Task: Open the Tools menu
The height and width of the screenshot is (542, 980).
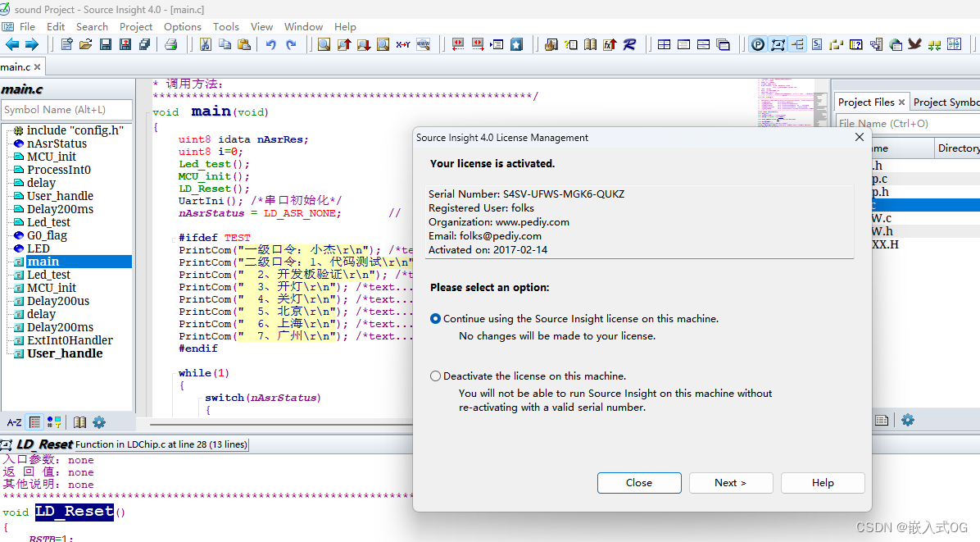Action: 225,27
